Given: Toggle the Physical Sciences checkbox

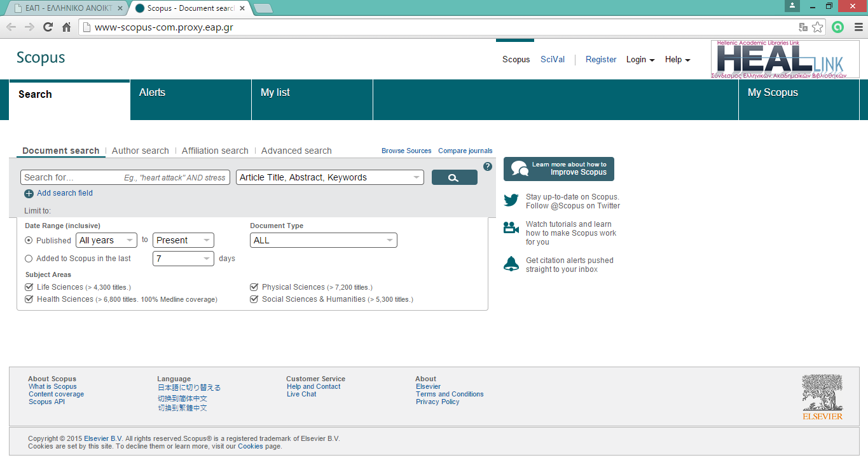Looking at the screenshot, I should (254, 287).
